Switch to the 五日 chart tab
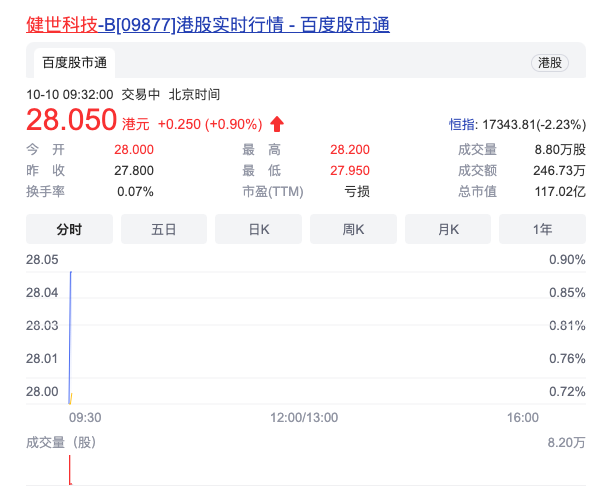 pyautogui.click(x=164, y=229)
